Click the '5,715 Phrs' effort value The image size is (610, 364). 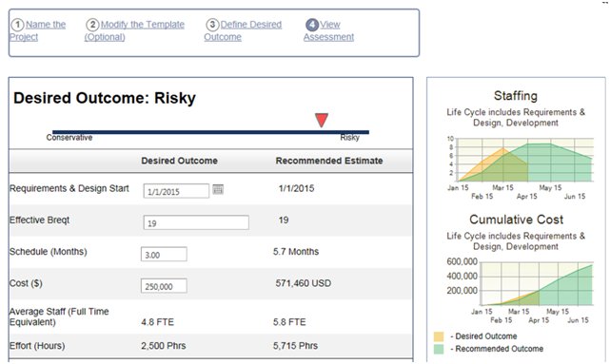295,346
